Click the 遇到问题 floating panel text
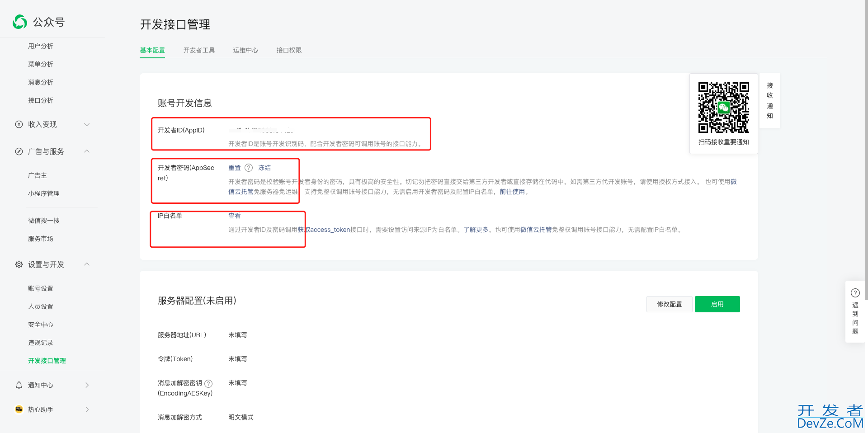Image resolution: width=868 pixels, height=433 pixels. coord(855,318)
